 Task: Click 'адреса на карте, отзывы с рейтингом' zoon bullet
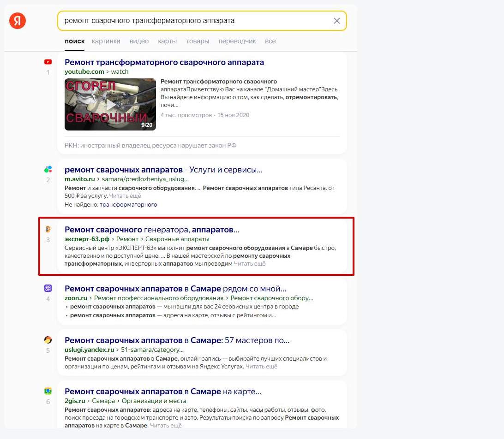pos(173,315)
